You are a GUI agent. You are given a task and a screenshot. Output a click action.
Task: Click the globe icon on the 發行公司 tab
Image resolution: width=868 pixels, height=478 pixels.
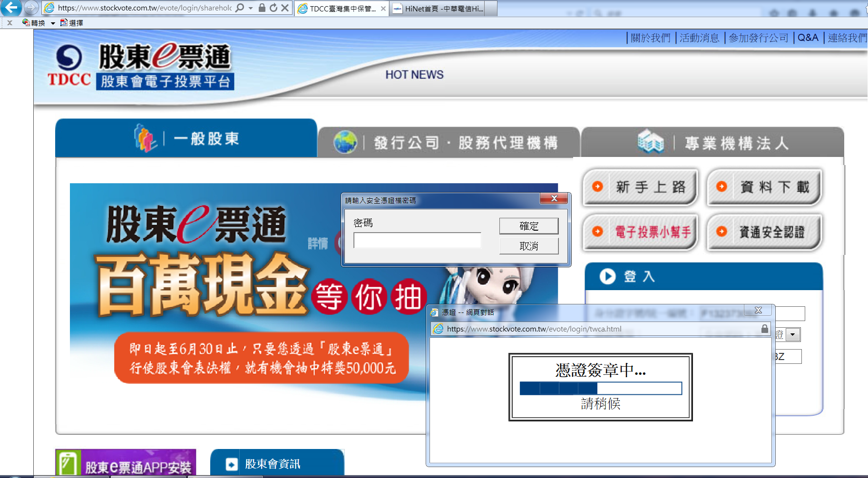(345, 142)
